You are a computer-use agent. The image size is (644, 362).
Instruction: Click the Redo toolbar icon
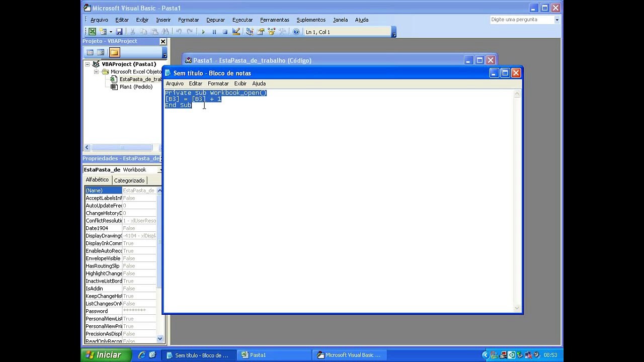(190, 32)
